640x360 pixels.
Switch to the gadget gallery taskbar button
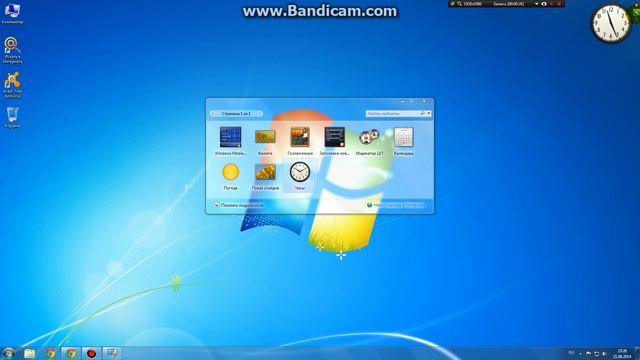[112, 353]
